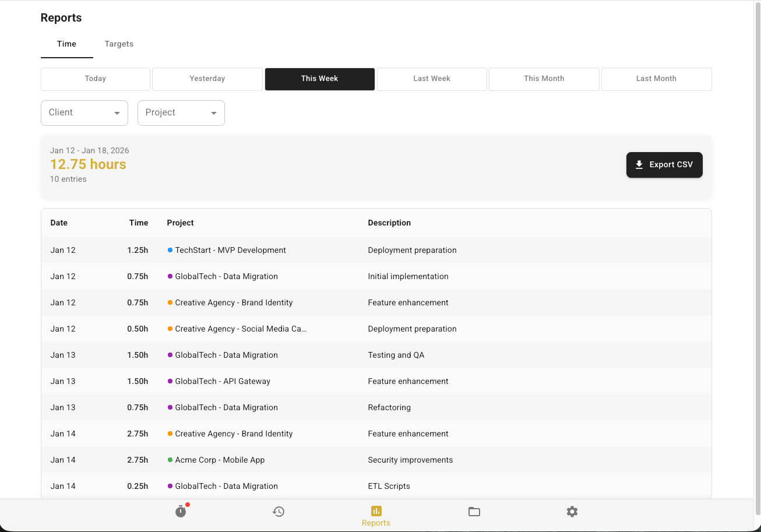Click the red notification badge on the timer
Screen dimensions: 761x532
(x=187, y=505)
